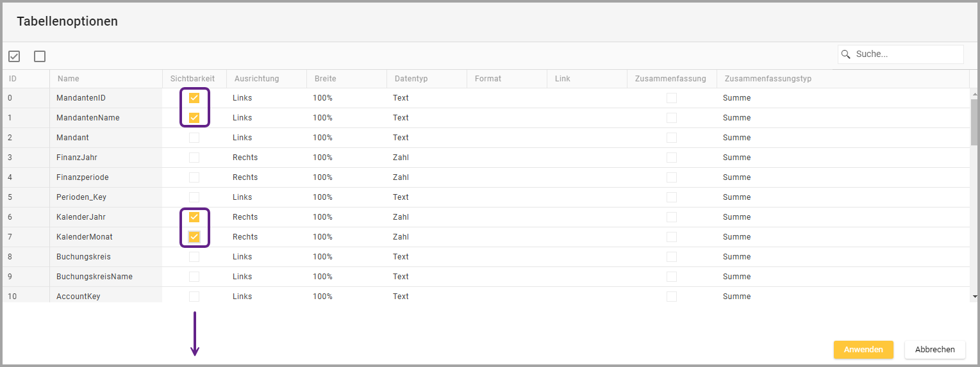This screenshot has height=367, width=980.
Task: Uncheck visibility for MandantenID
Action: click(x=194, y=98)
